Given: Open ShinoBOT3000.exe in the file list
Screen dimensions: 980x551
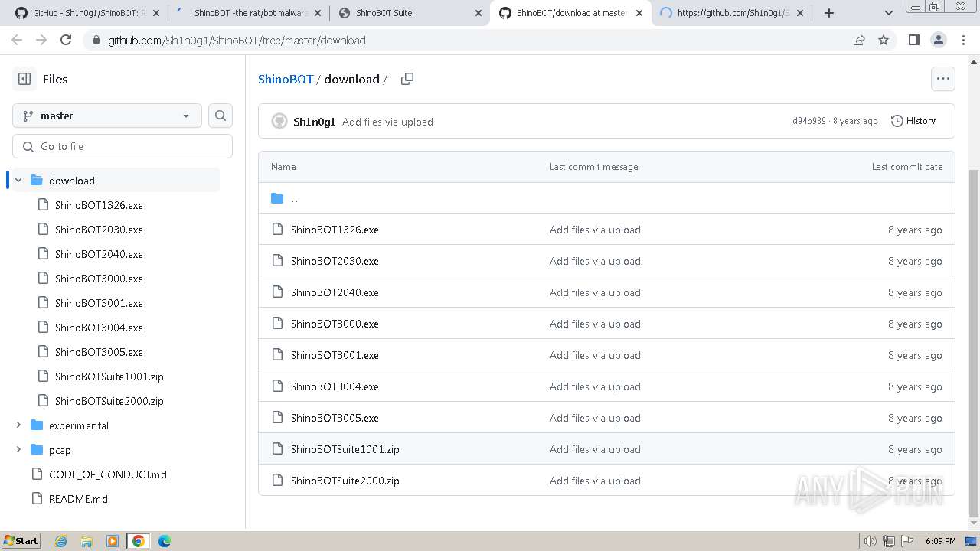Looking at the screenshot, I should click(x=335, y=324).
